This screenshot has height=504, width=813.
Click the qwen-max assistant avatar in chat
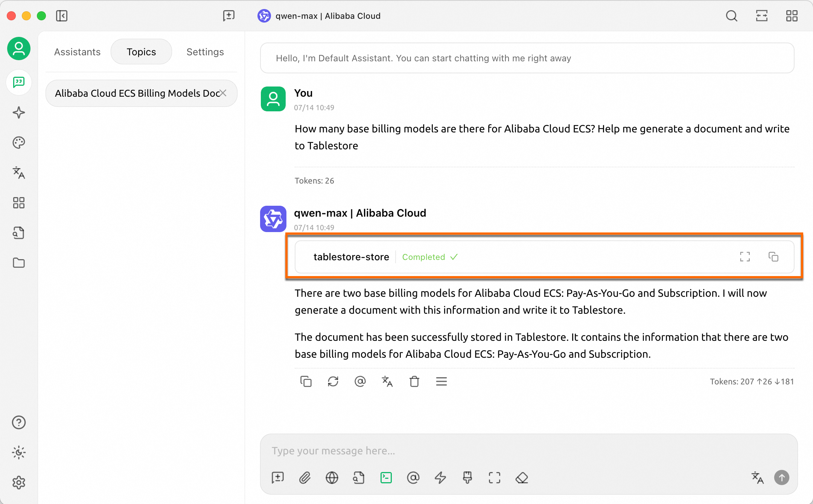(273, 219)
